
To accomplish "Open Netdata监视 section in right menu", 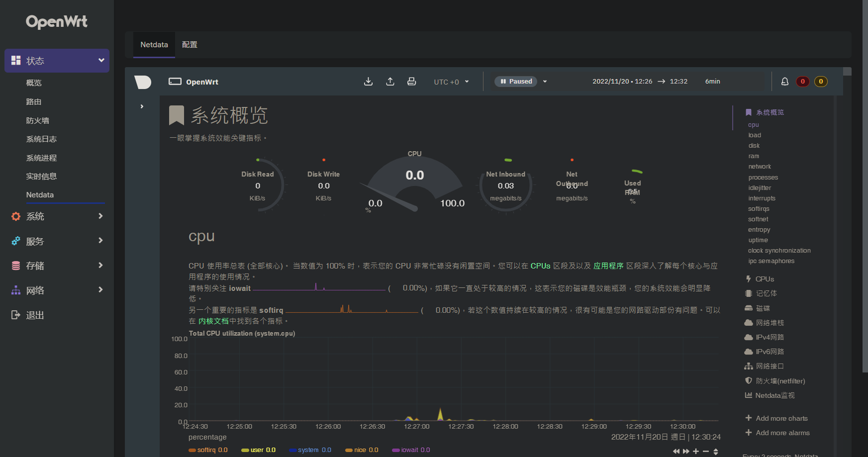I will [770, 395].
